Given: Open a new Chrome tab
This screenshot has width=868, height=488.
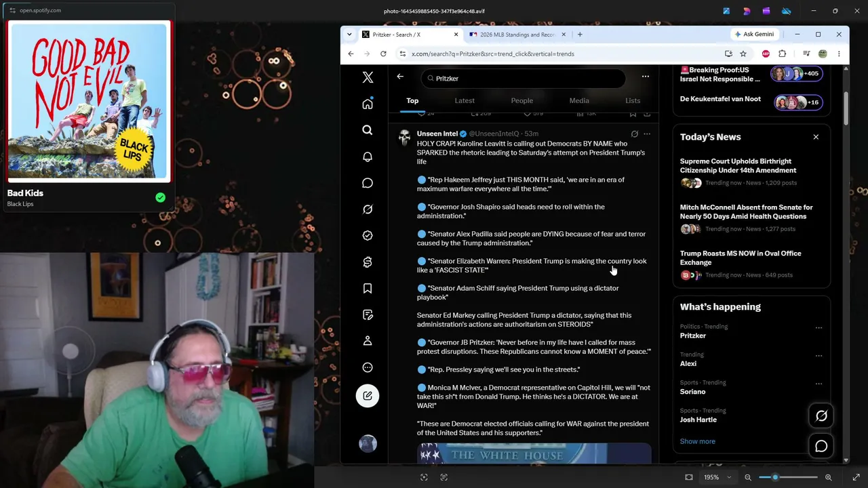Looking at the screenshot, I should click(580, 35).
